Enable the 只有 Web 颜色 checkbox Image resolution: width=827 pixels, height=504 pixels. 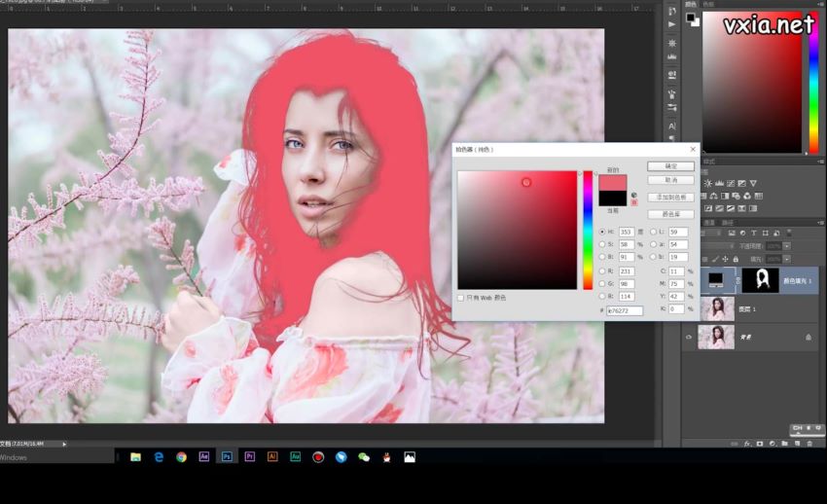[x=461, y=298]
